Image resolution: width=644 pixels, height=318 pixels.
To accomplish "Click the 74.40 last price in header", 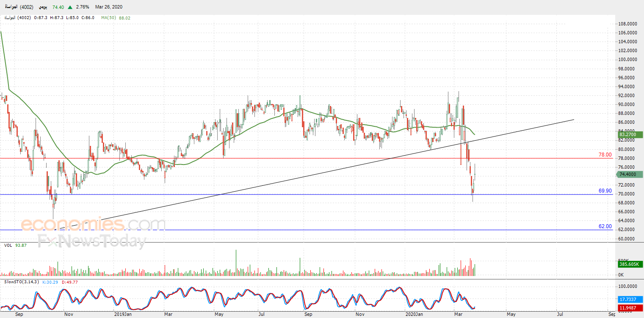I will pos(59,7).
